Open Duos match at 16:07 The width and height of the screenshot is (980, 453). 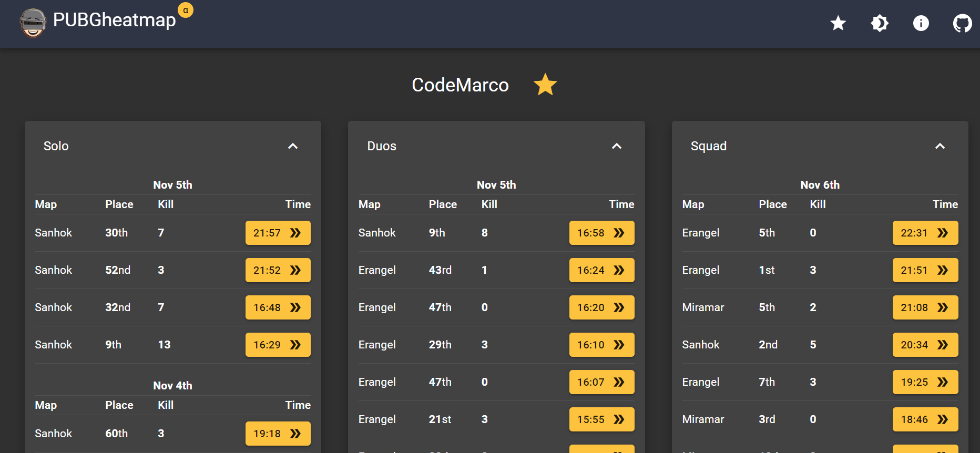[602, 382]
